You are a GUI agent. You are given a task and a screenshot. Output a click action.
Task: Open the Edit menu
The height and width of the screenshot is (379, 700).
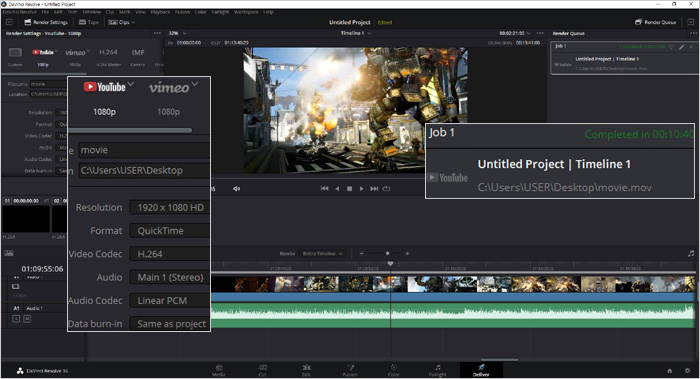coord(58,12)
